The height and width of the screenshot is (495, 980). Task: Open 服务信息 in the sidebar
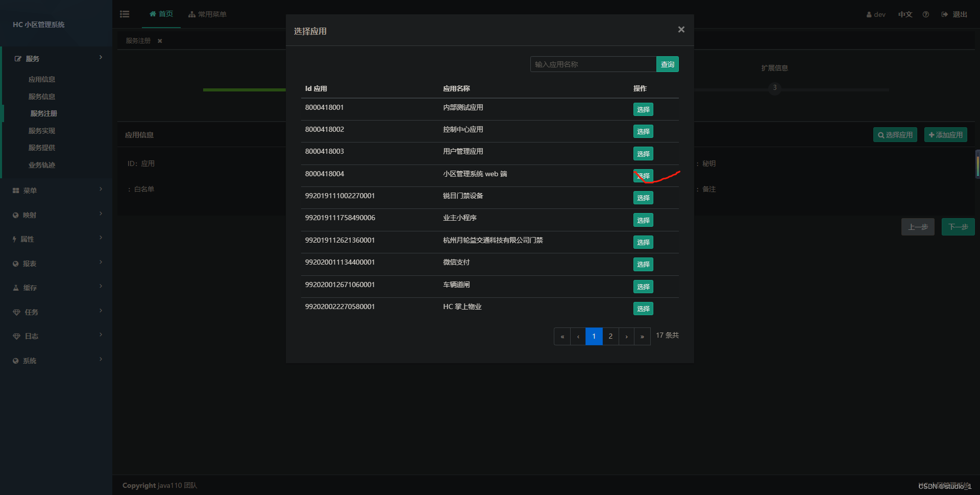42,97
